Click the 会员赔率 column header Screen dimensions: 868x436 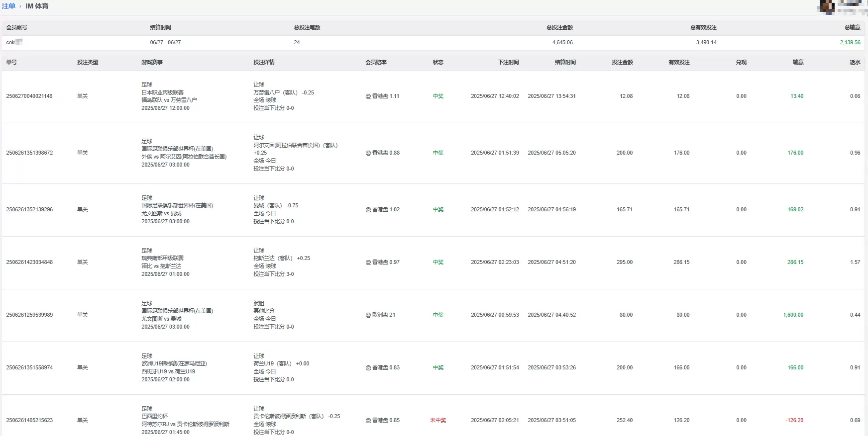(x=376, y=62)
